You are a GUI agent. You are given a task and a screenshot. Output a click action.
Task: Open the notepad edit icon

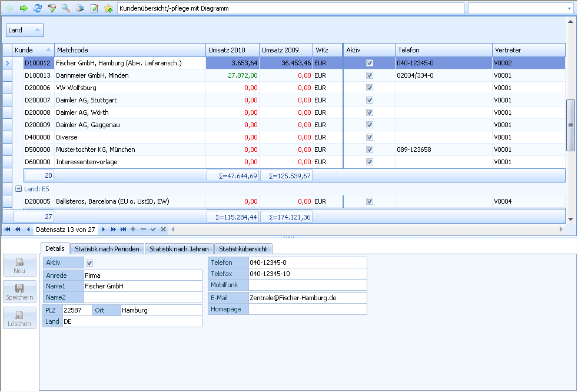[x=94, y=8]
